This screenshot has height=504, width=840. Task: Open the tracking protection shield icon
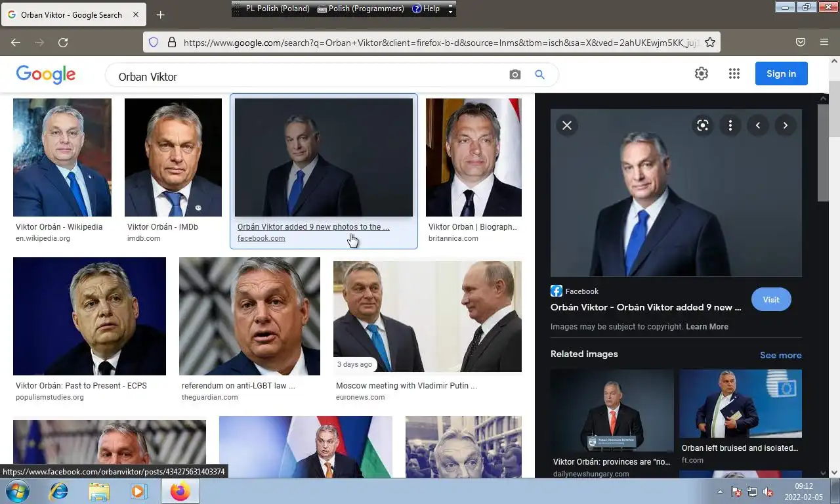(x=154, y=42)
